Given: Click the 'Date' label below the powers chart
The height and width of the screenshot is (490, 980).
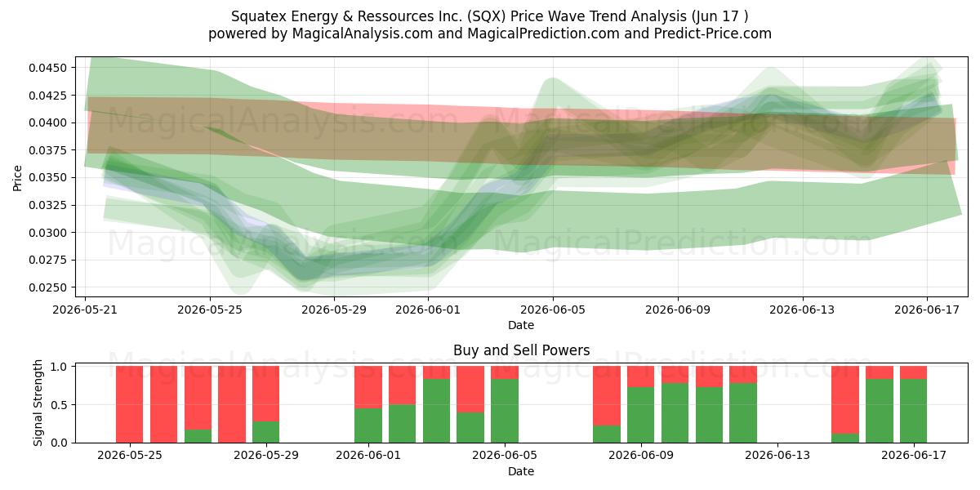Looking at the screenshot, I should (x=521, y=471).
